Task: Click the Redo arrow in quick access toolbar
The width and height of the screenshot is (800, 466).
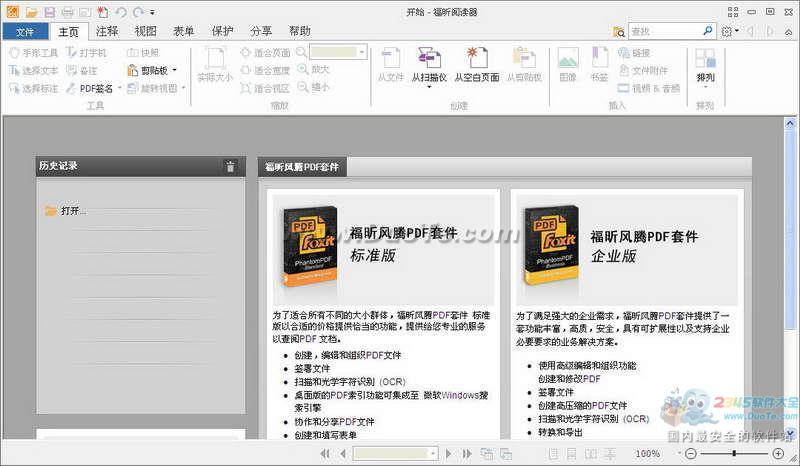Action: [138, 12]
